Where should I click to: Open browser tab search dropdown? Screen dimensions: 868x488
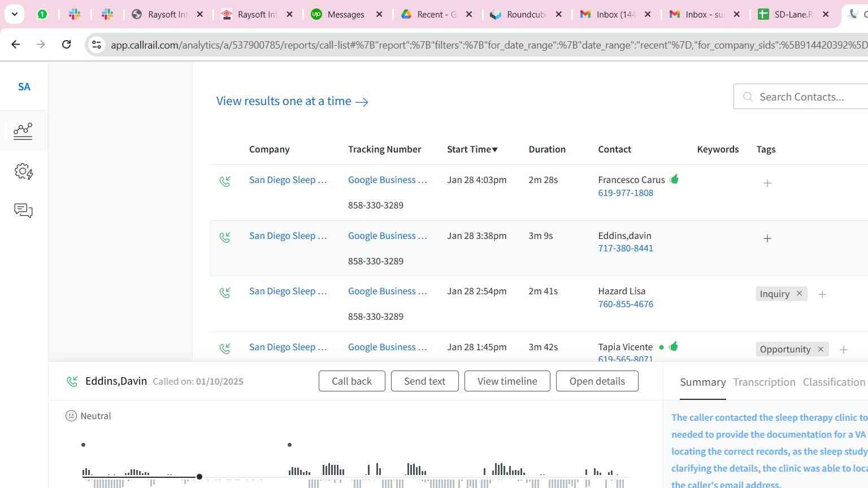click(14, 14)
